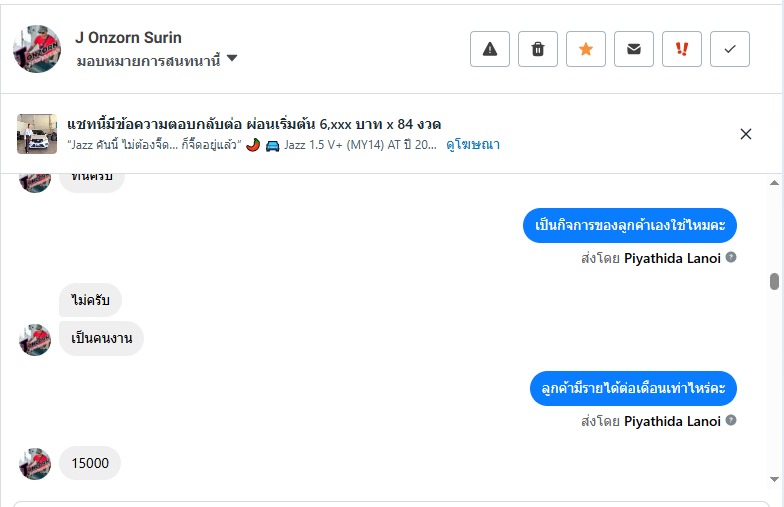Mark conversation as unread with envelope icon

coord(634,49)
